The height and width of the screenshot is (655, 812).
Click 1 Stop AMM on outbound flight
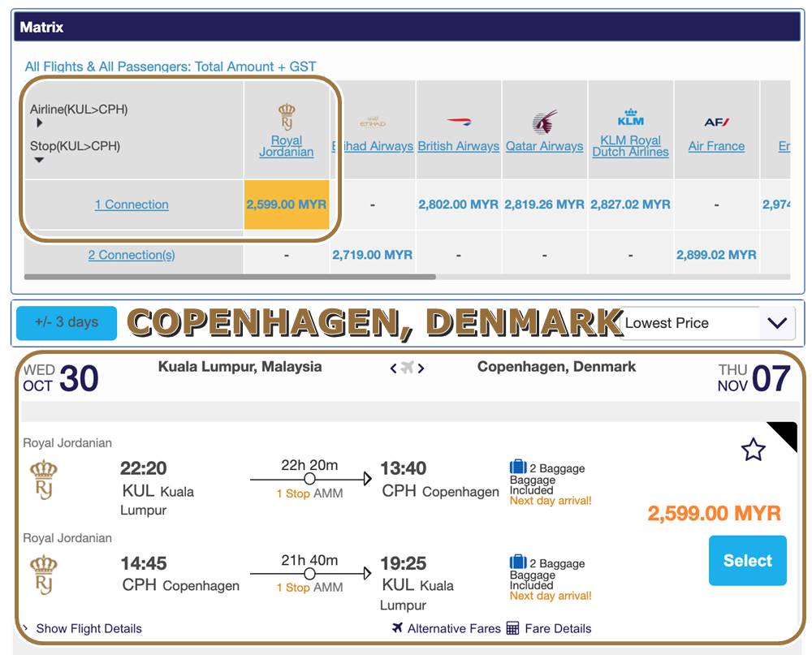coord(309,493)
